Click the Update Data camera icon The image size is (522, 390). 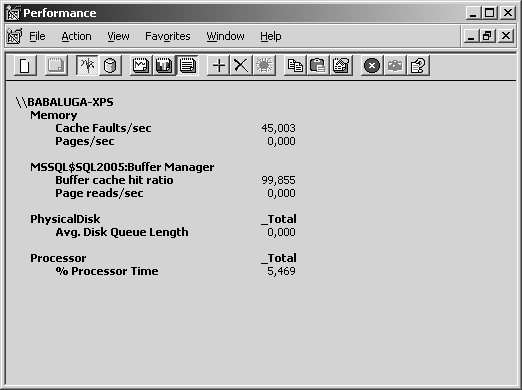coord(395,65)
